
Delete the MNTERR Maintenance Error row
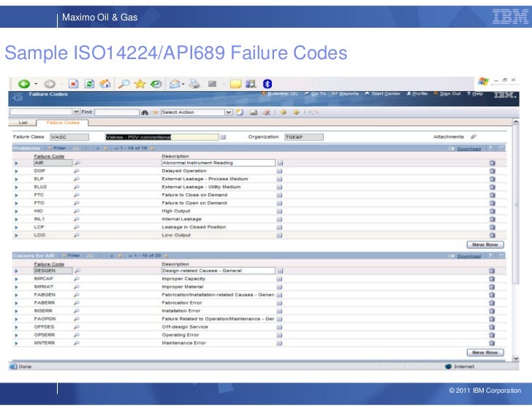pos(492,343)
